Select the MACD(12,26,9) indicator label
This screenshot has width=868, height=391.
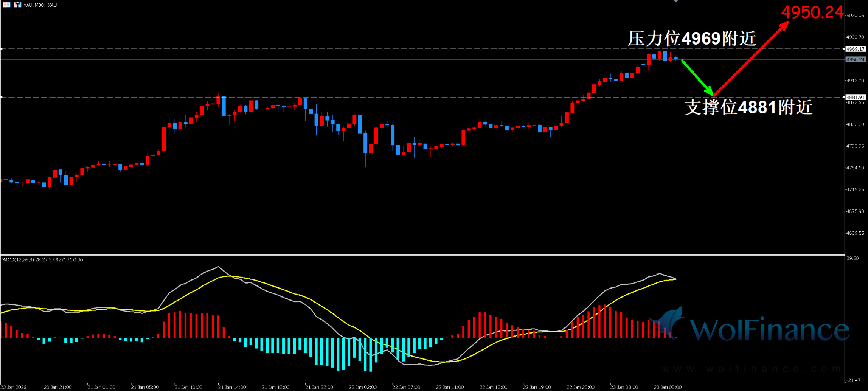pyautogui.click(x=42, y=259)
